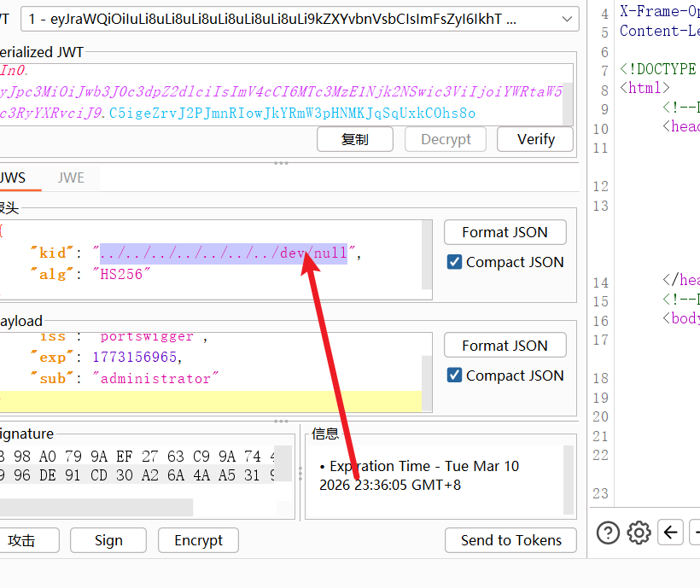Switch to the JWS tab
The width and height of the screenshot is (700, 588).
(x=13, y=178)
